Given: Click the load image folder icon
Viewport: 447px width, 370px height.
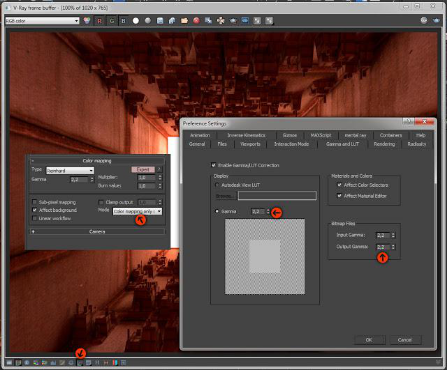Looking at the screenshot, I should [x=184, y=21].
